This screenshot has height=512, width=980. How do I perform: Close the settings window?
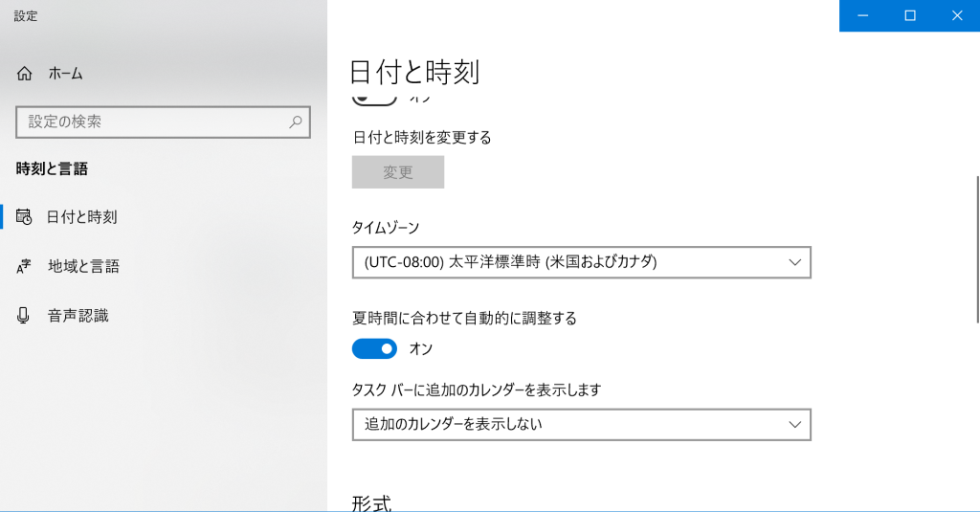(x=957, y=15)
